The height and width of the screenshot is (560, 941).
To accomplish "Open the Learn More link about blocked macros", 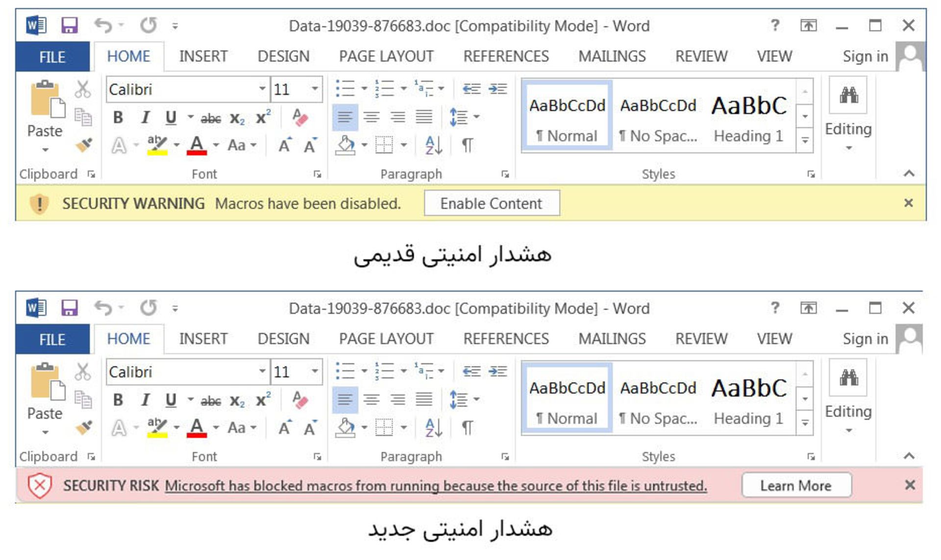I will [x=796, y=486].
